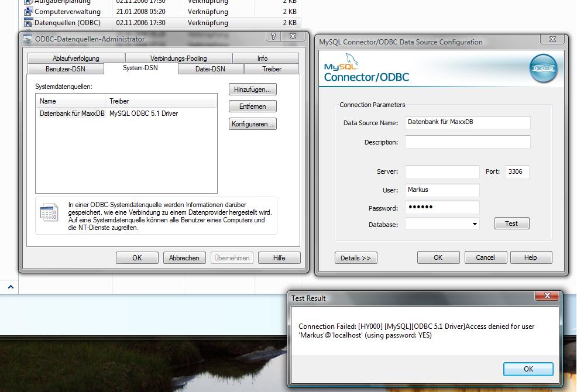Image resolution: width=577 pixels, height=392 pixels.
Task: Click Abbrechen in ODBC Administrator
Action: pos(184,257)
